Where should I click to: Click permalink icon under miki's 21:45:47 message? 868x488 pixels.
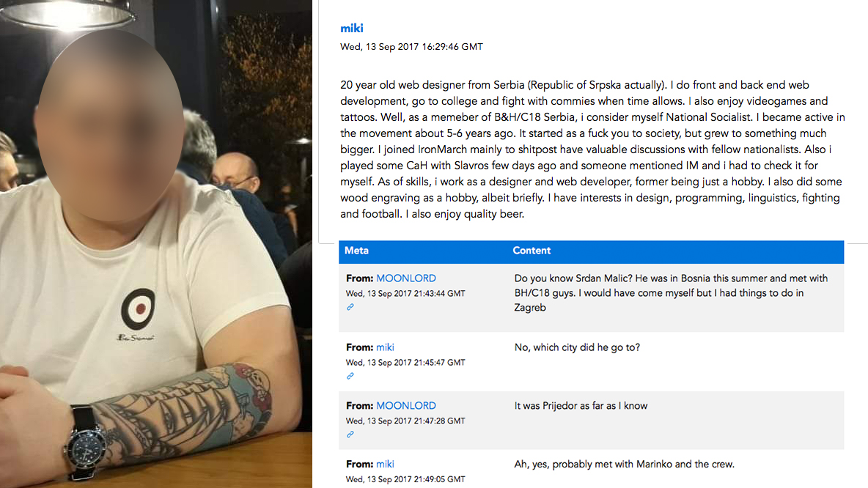tap(350, 376)
